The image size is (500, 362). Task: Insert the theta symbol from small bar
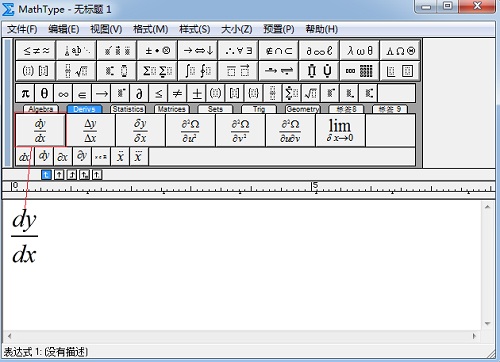[44, 93]
